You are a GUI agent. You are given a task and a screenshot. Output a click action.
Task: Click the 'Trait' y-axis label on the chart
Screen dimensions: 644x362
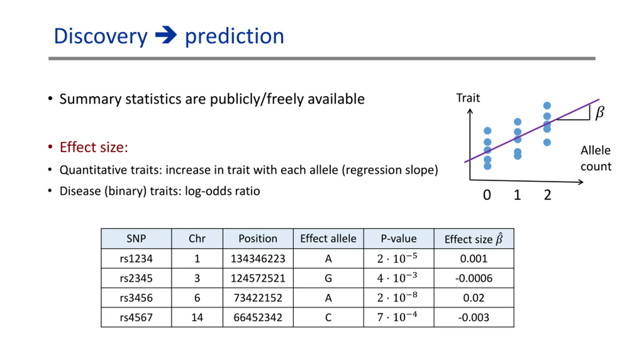coord(468,98)
